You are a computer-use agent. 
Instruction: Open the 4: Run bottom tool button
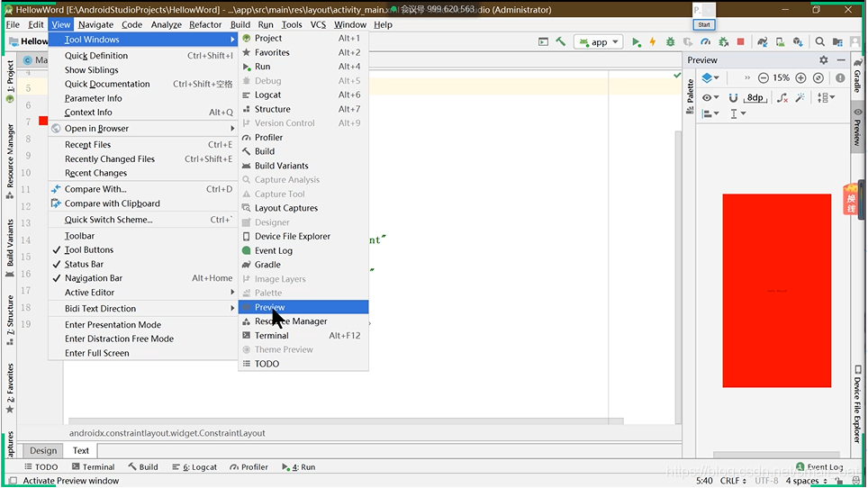click(299, 467)
